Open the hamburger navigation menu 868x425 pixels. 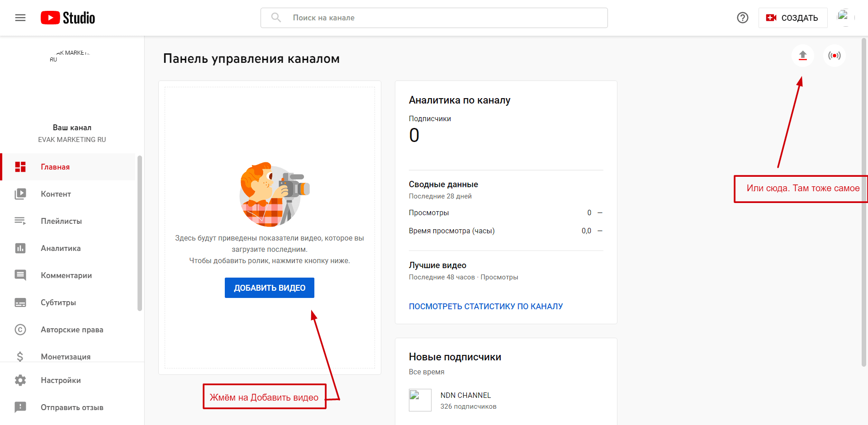pos(20,18)
